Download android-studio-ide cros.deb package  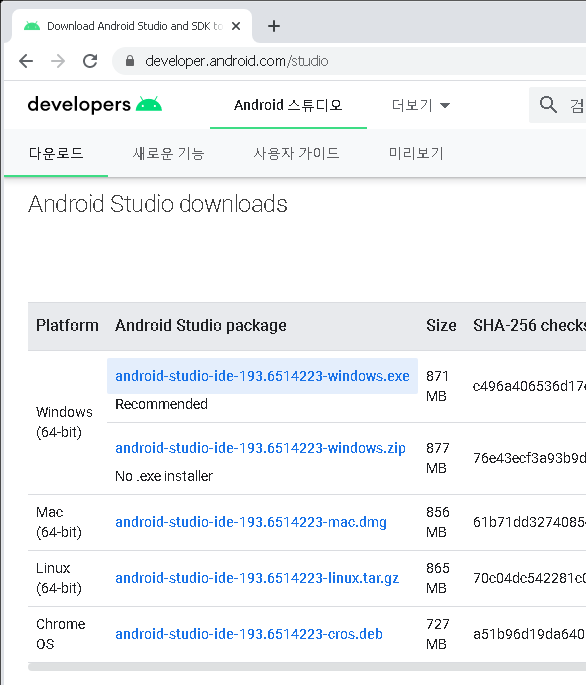click(x=249, y=634)
